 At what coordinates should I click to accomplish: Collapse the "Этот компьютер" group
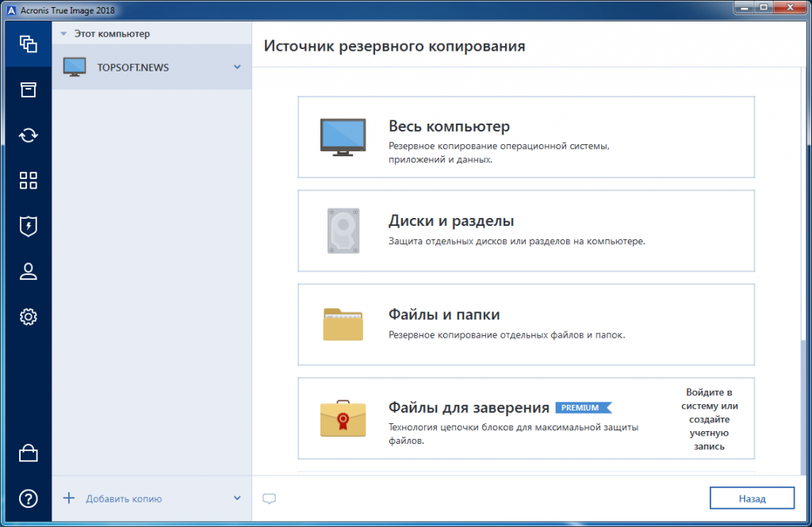click(x=63, y=34)
